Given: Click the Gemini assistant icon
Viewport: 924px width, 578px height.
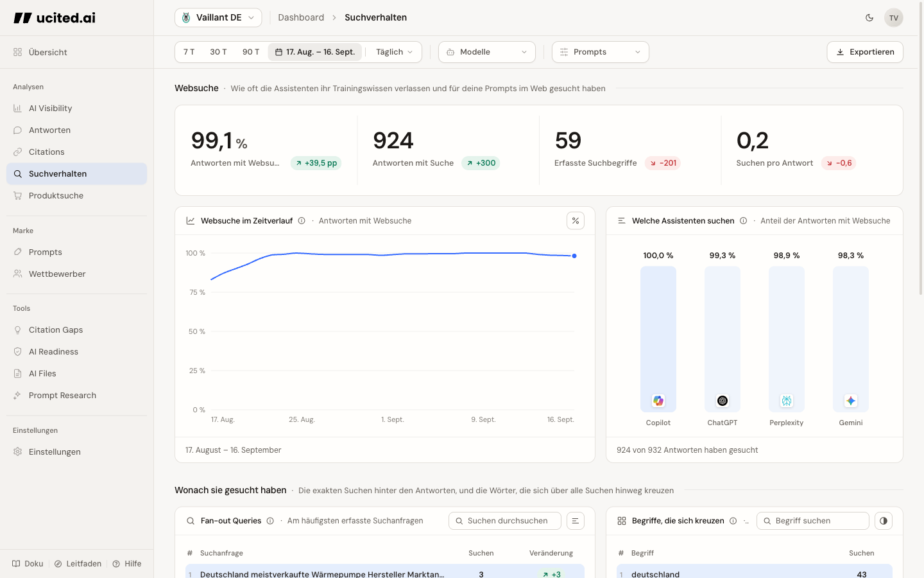Looking at the screenshot, I should pos(851,401).
